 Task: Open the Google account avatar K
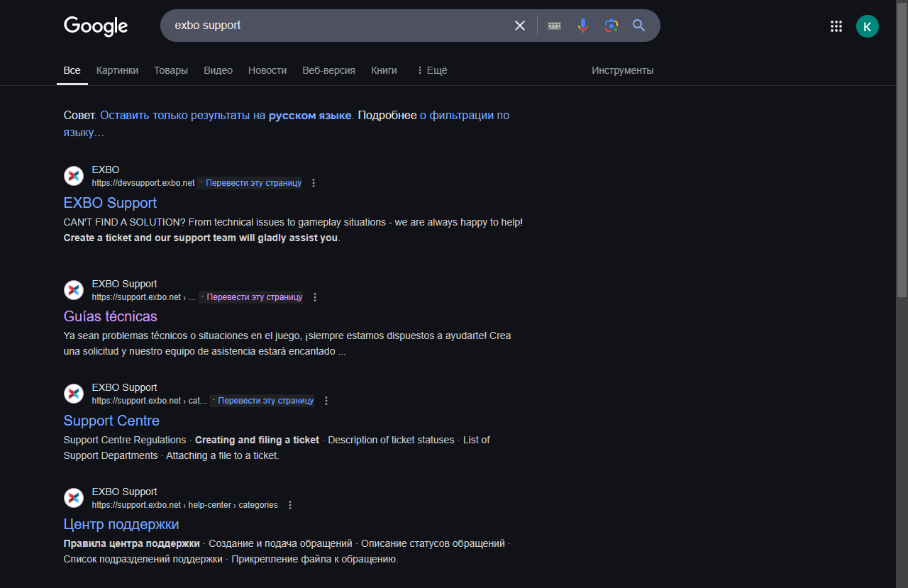point(868,26)
